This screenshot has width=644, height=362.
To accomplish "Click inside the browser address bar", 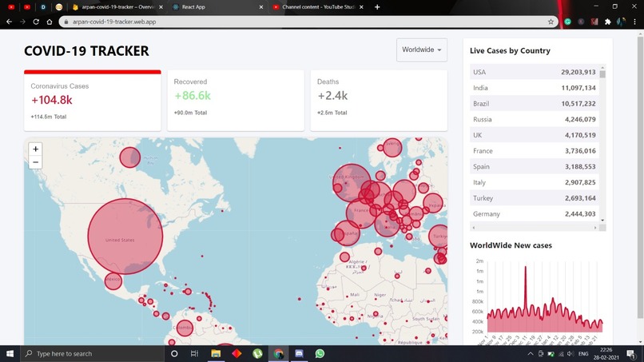I will pyautogui.click(x=308, y=22).
